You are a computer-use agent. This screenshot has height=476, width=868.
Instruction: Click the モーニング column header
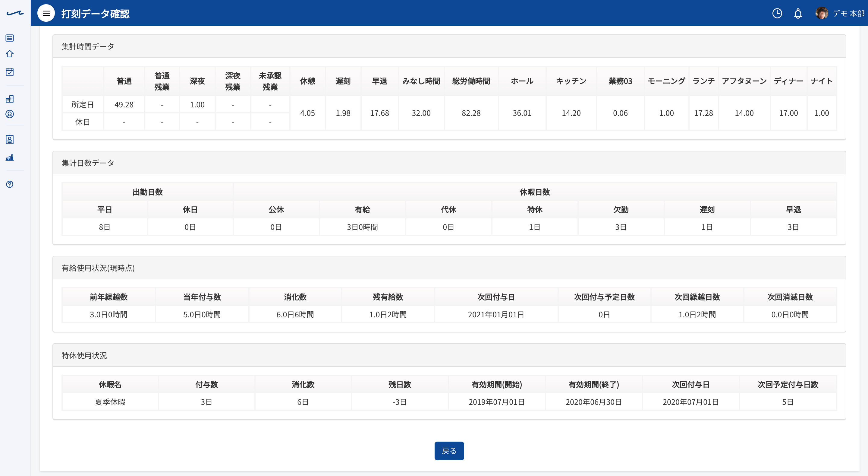pyautogui.click(x=666, y=81)
